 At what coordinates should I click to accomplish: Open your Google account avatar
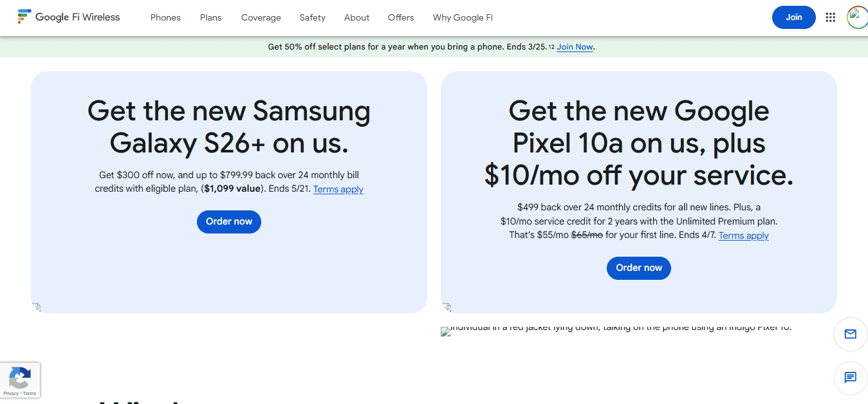pos(856,17)
